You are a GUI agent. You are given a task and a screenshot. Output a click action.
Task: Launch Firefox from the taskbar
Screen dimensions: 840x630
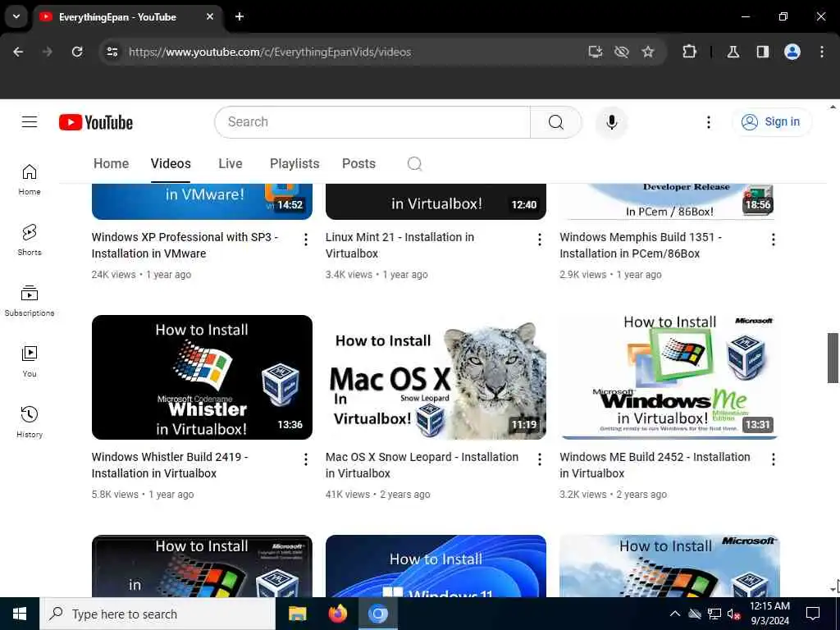(337, 614)
